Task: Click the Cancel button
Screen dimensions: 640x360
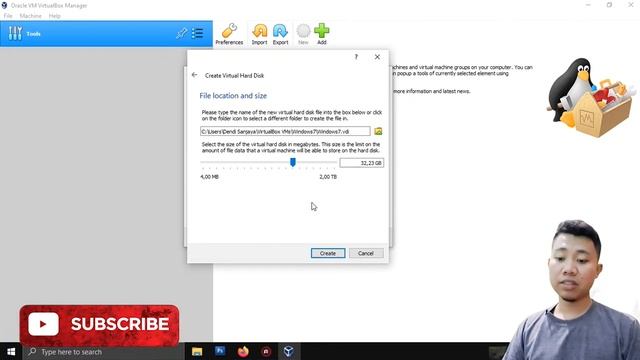Action: pos(366,253)
